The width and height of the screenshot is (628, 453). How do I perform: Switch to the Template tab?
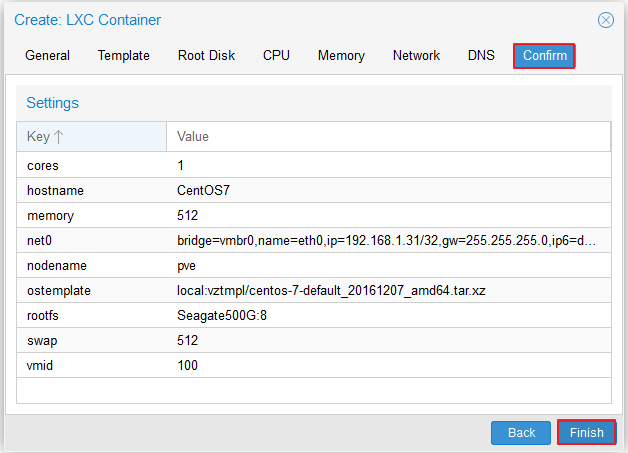pos(123,56)
